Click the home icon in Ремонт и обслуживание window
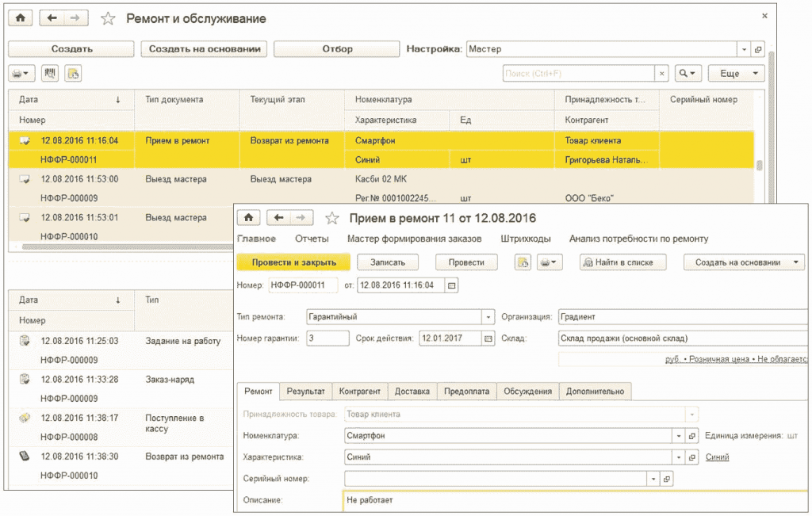 point(20,18)
